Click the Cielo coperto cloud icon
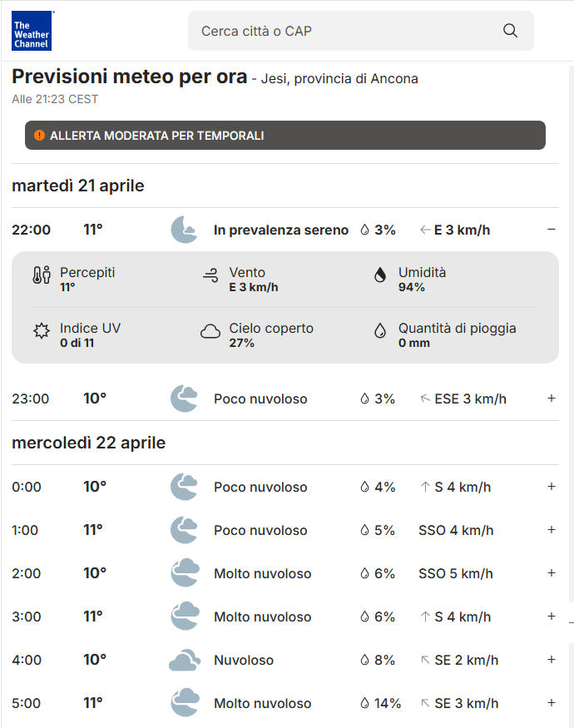 click(210, 331)
